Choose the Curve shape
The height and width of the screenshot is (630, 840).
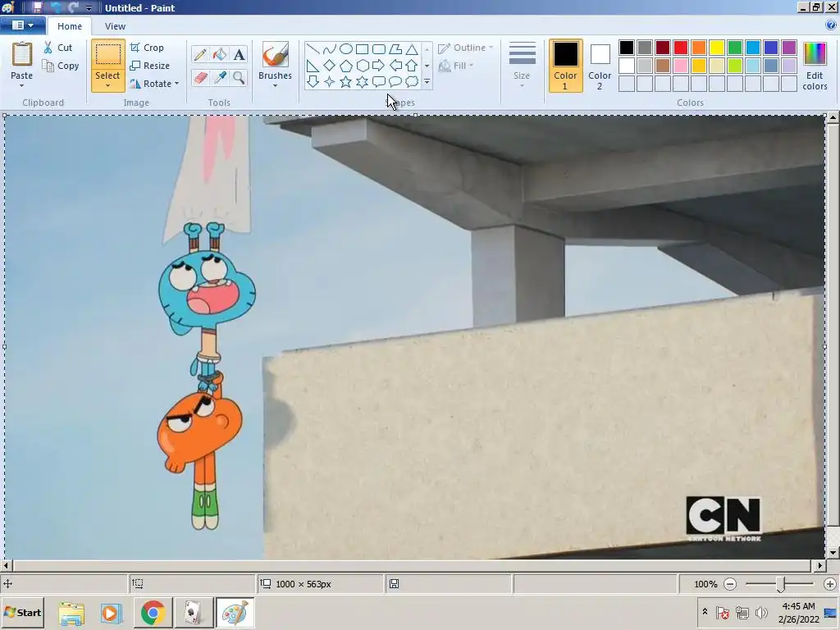coord(330,49)
